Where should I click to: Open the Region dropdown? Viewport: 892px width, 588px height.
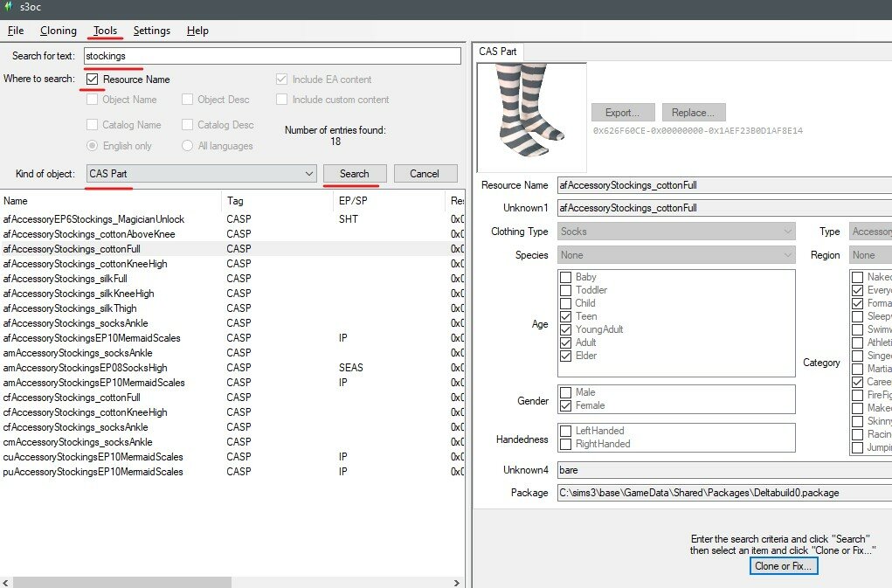point(870,255)
